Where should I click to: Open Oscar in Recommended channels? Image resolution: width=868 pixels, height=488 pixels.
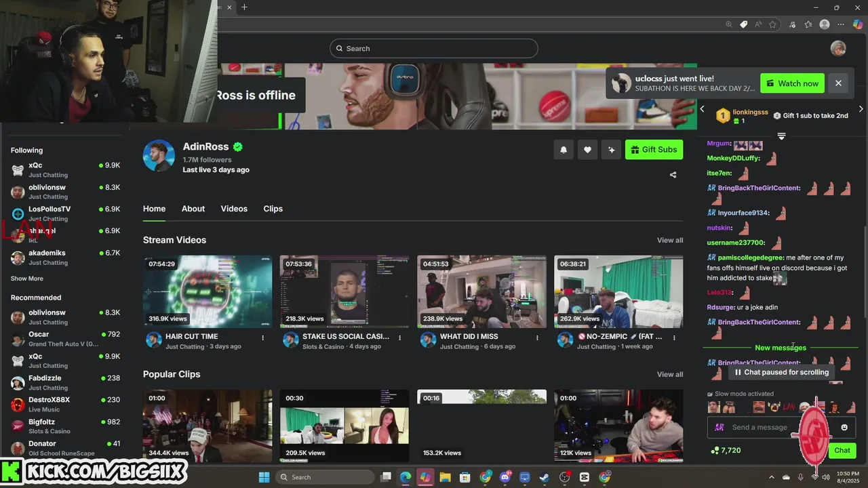(x=65, y=339)
